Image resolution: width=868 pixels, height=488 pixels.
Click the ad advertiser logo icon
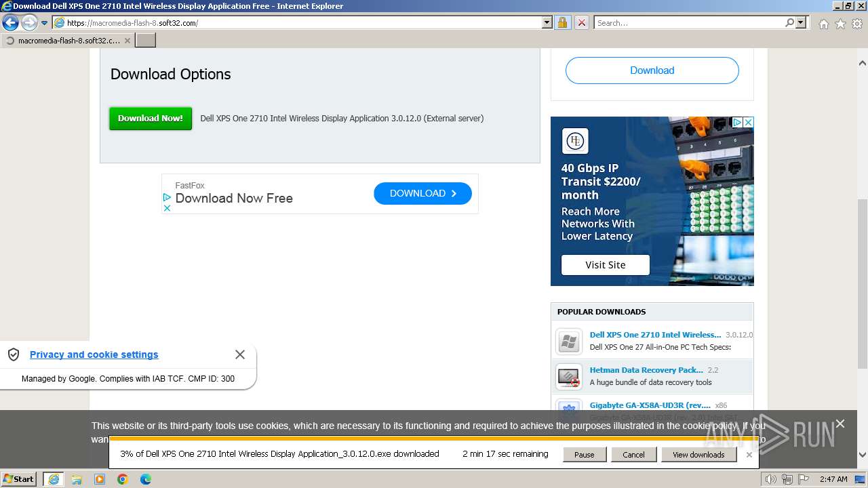coord(574,141)
